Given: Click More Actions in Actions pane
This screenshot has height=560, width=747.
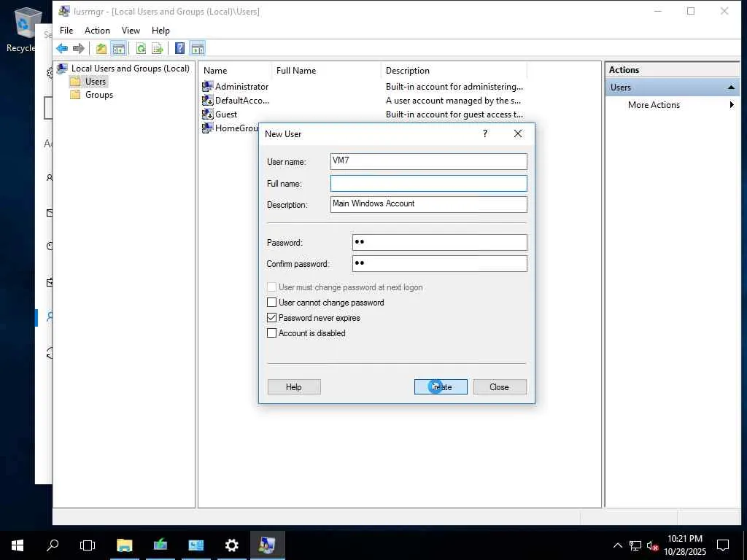Looking at the screenshot, I should 654,105.
